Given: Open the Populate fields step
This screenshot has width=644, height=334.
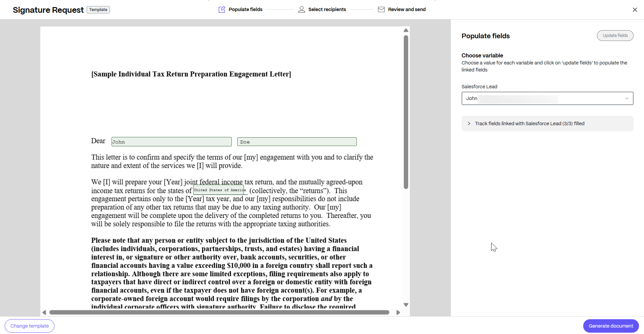Looking at the screenshot, I should (x=245, y=9).
